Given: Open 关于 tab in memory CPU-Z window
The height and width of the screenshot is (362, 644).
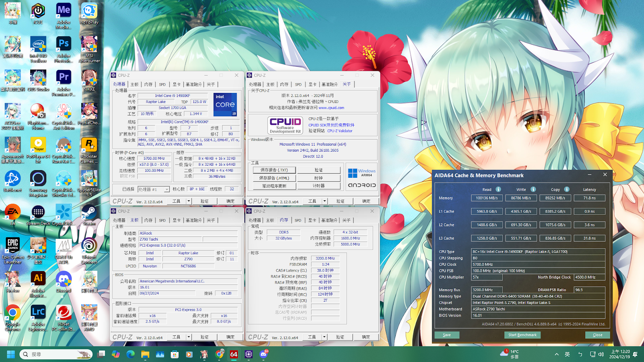Looking at the screenshot, I should [x=347, y=220].
